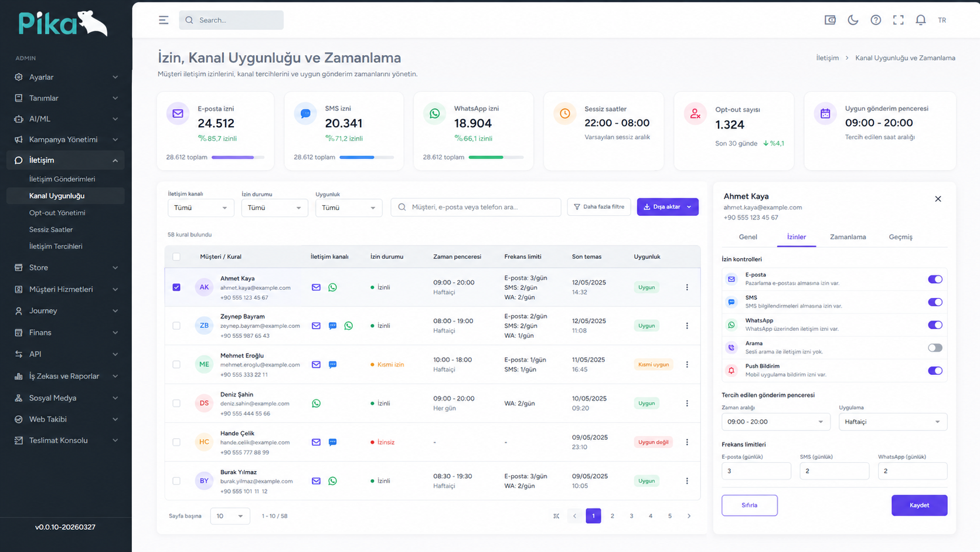Image resolution: width=980 pixels, height=552 pixels.
Task: Check the Mehmet Eroğlu row checkbox
Action: tap(176, 364)
